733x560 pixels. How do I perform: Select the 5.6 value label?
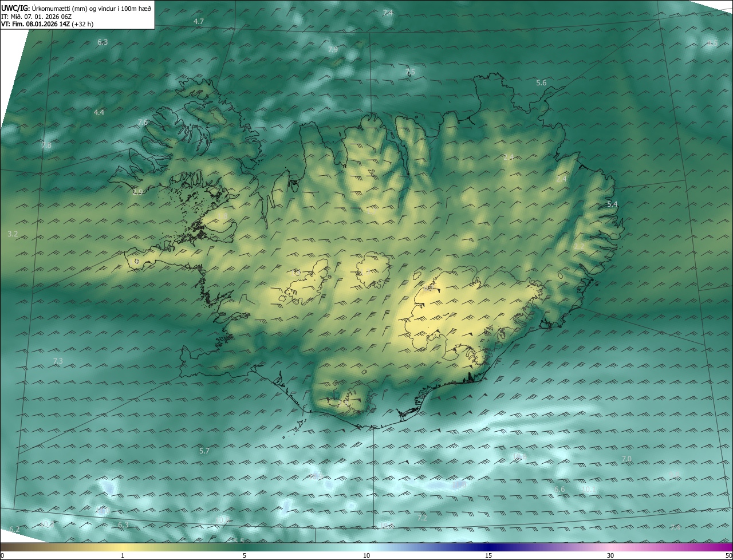[x=541, y=83]
